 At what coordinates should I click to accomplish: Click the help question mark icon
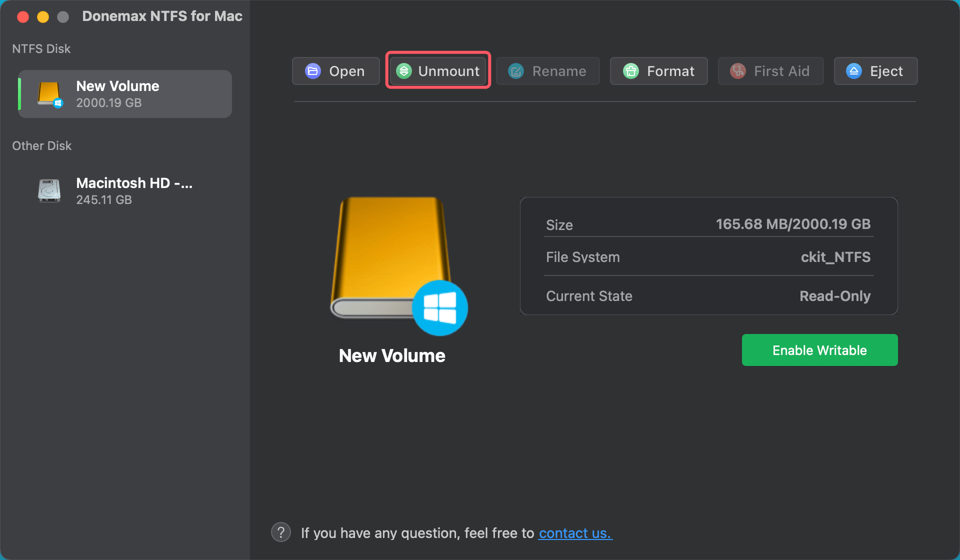coord(281,532)
